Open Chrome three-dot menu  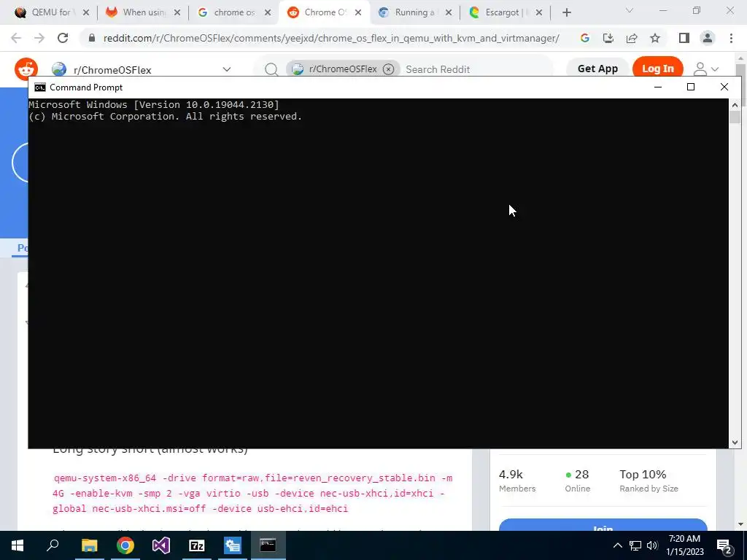(x=731, y=38)
